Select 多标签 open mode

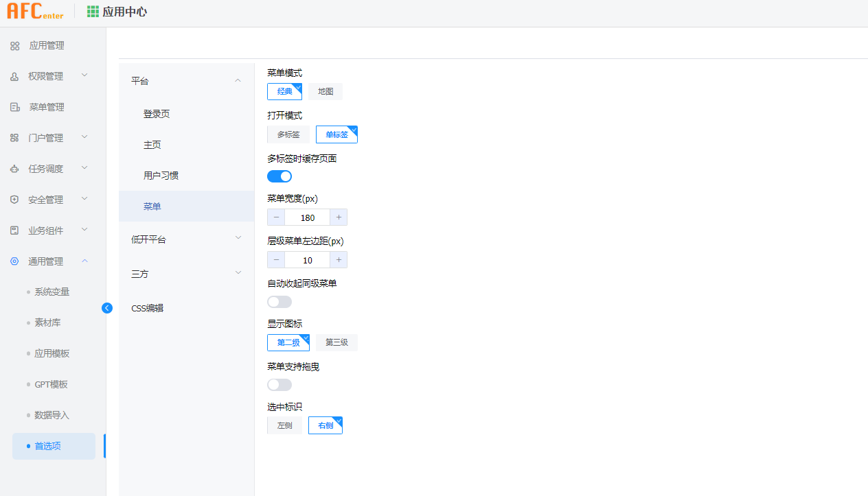click(288, 134)
